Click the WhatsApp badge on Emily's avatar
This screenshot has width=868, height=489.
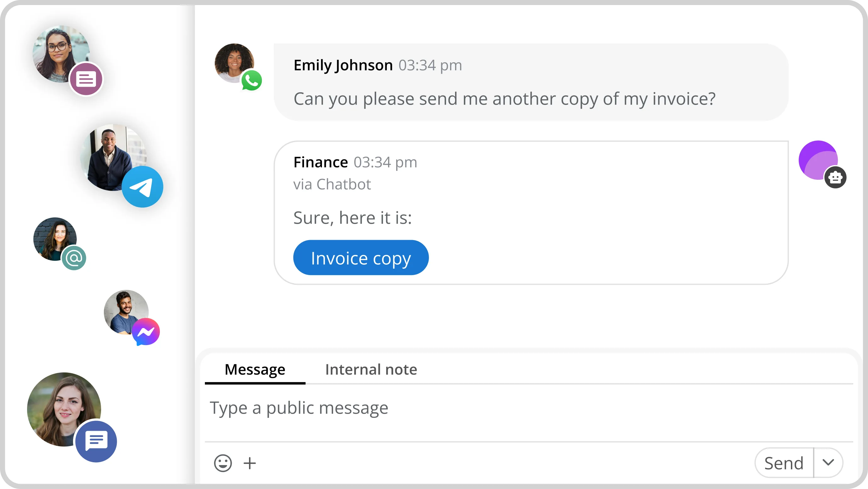(251, 80)
